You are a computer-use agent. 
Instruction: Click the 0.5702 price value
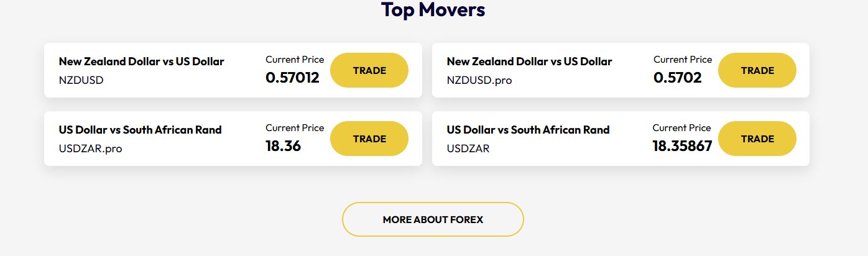point(677,78)
